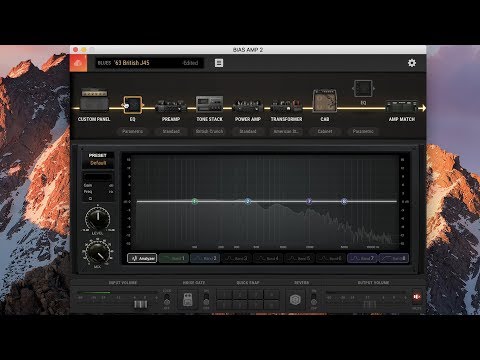
Task: Click the OUTPUT VOLUME fader handle
Action: point(369,304)
